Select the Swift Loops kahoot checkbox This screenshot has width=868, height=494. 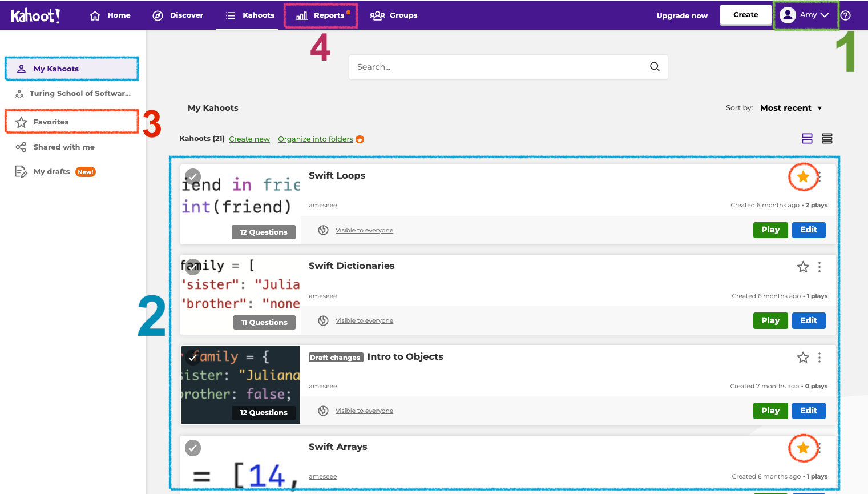pos(193,176)
